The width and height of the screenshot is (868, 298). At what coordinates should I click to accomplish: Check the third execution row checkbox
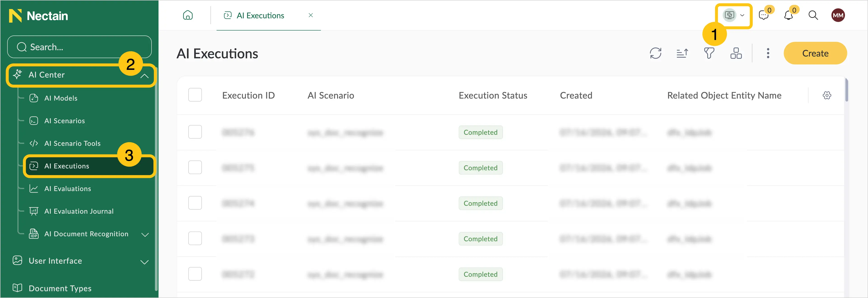[x=195, y=203]
